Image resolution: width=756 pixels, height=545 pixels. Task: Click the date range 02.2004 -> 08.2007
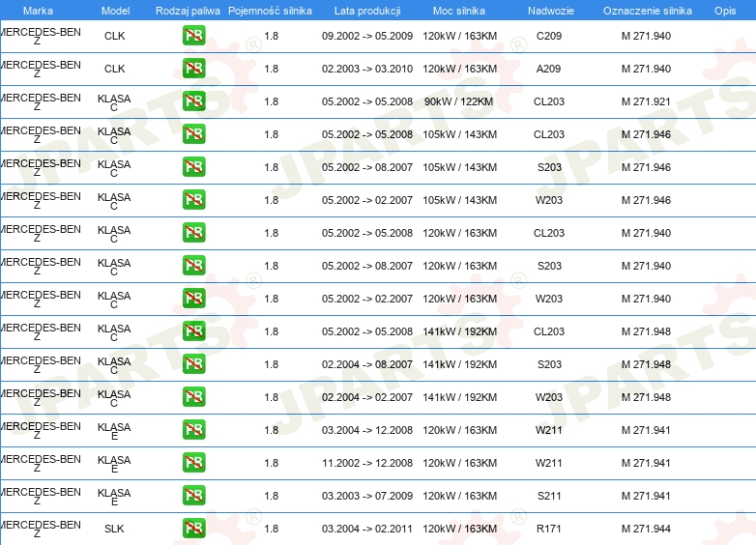367,364
